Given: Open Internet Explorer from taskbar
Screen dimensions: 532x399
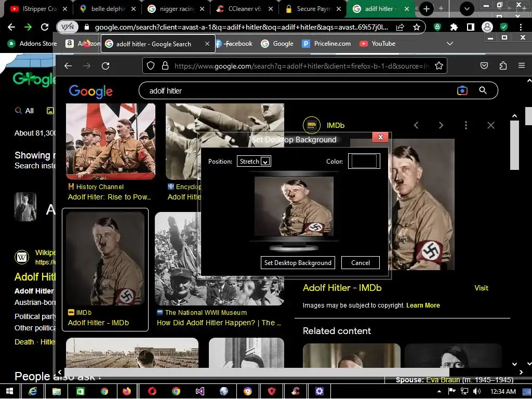Looking at the screenshot, I should (33, 392).
